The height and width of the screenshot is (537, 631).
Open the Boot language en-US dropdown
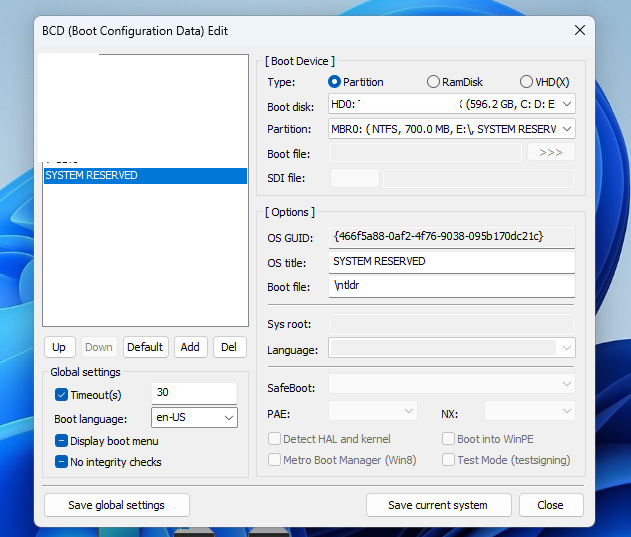(x=194, y=417)
